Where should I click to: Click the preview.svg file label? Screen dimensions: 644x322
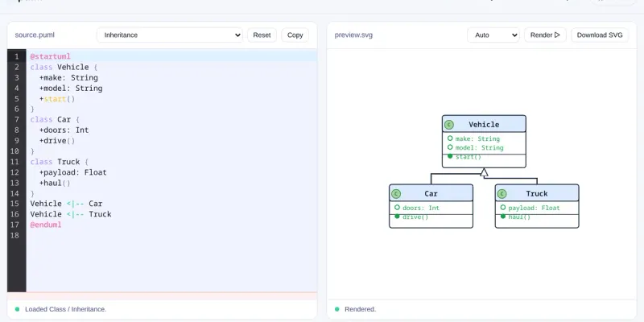coord(353,35)
